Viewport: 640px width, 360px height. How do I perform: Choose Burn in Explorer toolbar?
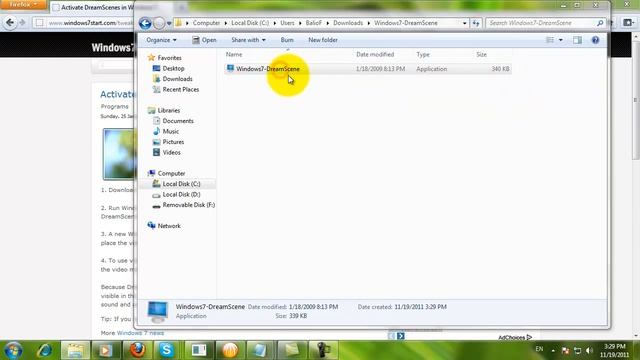pos(287,40)
